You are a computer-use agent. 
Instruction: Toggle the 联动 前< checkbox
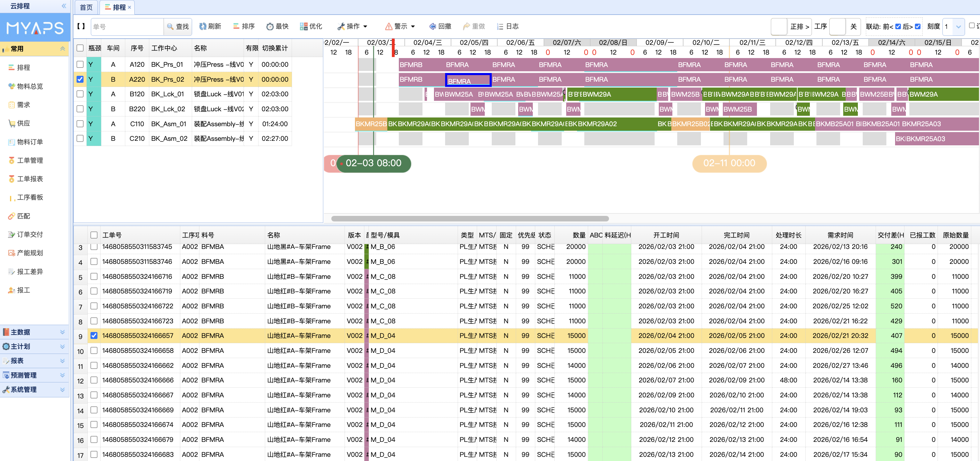tap(898, 26)
